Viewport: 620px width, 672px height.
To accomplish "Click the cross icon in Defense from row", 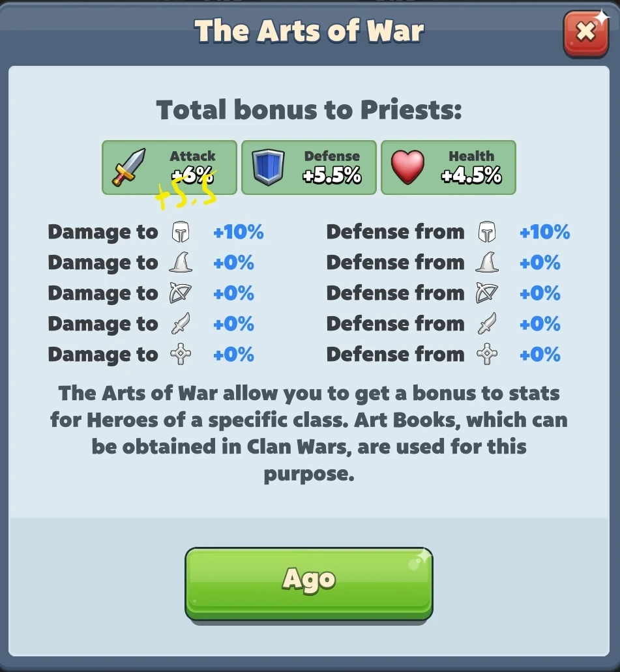I will pos(487,354).
